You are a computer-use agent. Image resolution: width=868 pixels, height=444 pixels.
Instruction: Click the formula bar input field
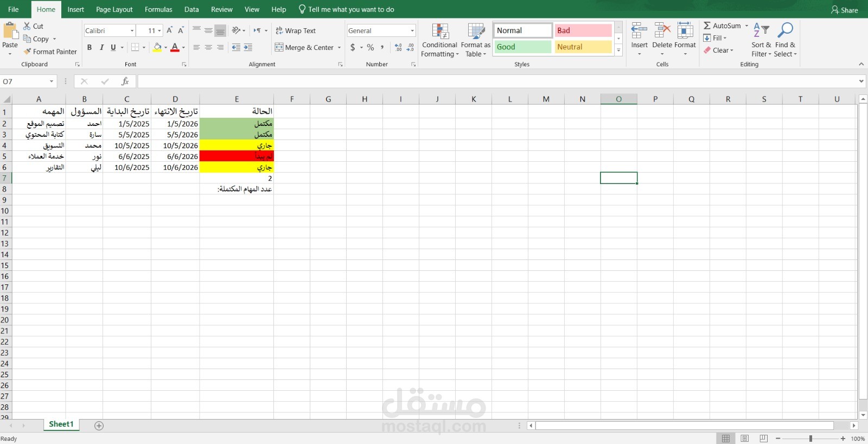497,81
